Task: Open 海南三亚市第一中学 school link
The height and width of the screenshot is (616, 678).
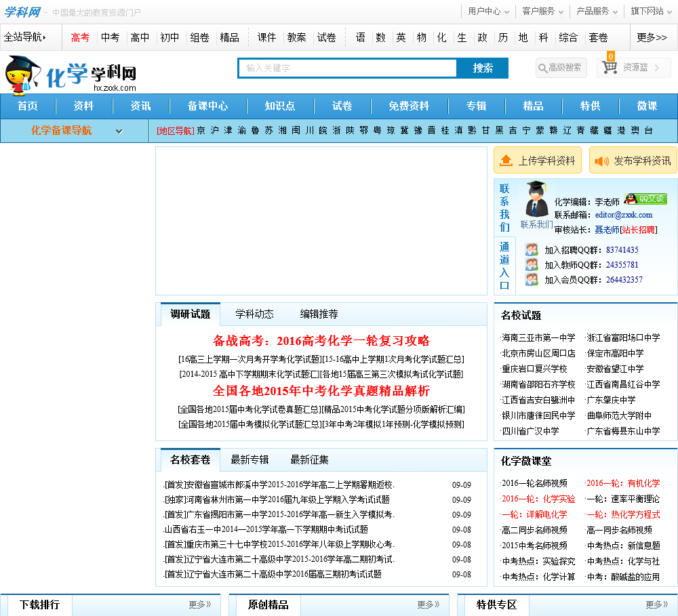Action: [x=538, y=337]
